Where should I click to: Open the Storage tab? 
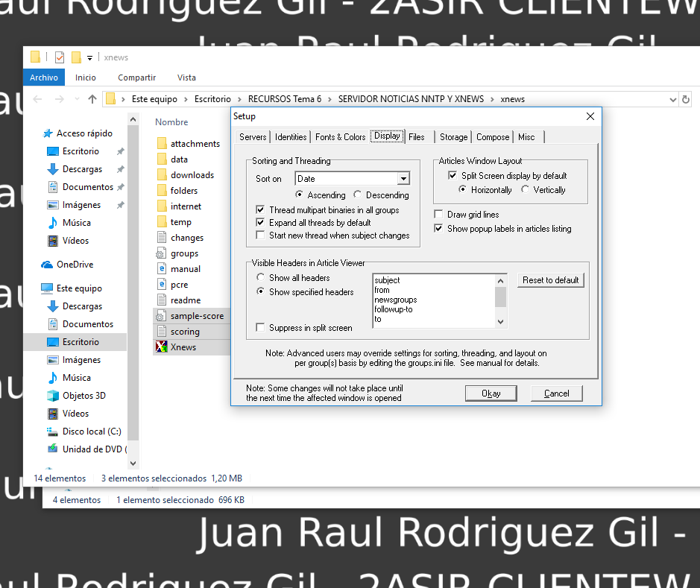click(453, 137)
